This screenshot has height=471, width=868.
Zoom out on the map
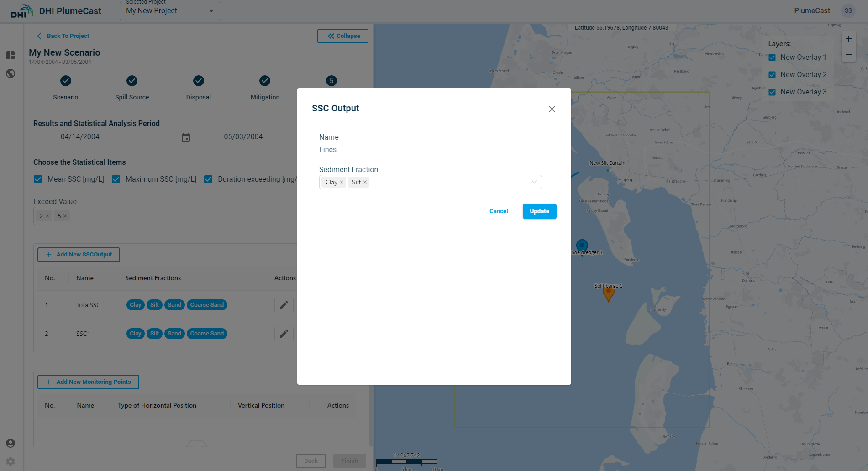[848, 55]
